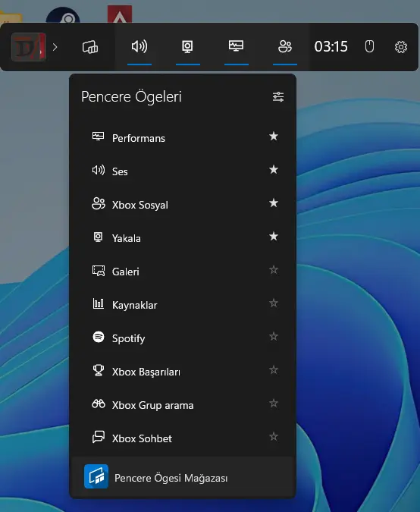Image resolution: width=420 pixels, height=512 pixels.
Task: Open the Performans widget
Action: click(183, 137)
